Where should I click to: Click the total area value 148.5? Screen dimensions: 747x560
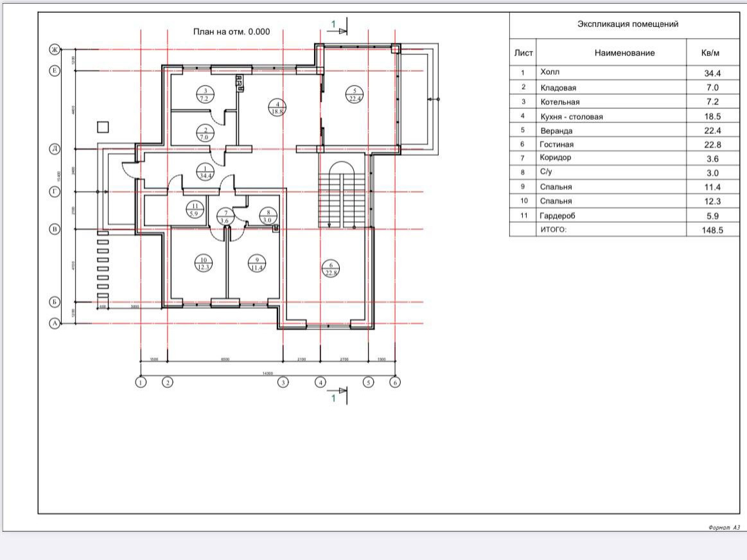point(712,230)
